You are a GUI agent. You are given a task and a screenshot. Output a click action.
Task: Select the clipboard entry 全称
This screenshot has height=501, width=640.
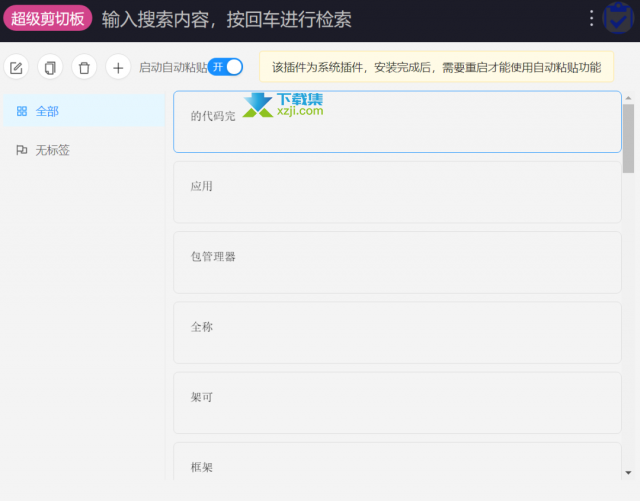[x=397, y=332]
